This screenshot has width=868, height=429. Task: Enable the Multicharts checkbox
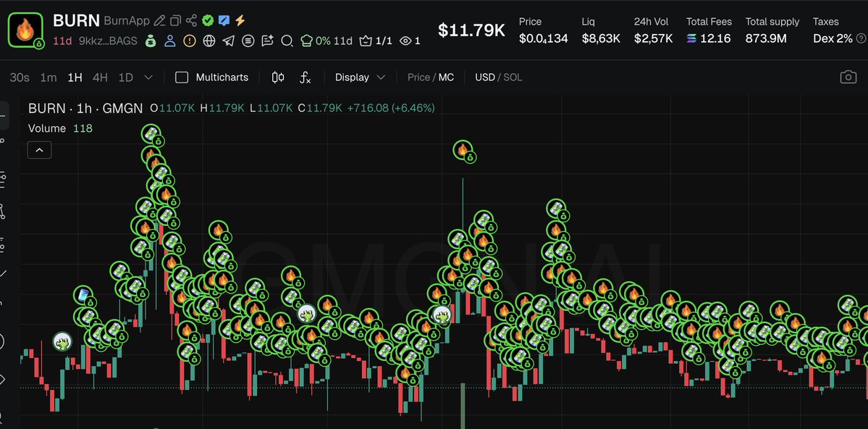[182, 78]
